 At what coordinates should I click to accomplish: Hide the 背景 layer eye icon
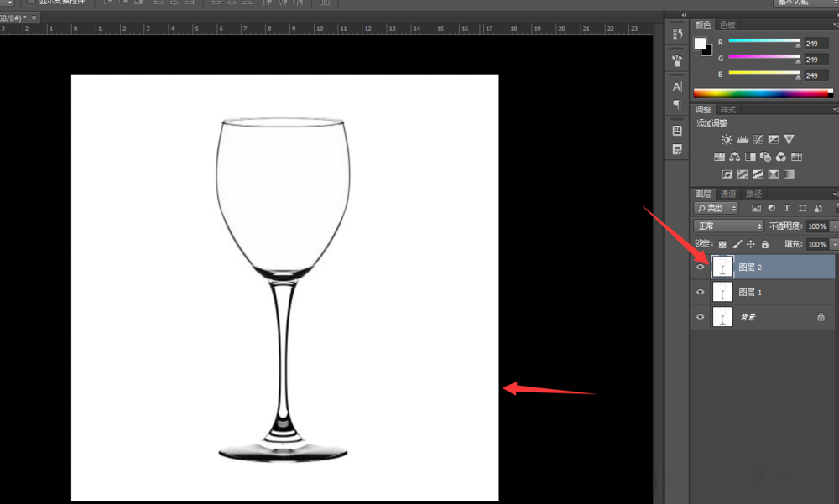click(x=701, y=317)
